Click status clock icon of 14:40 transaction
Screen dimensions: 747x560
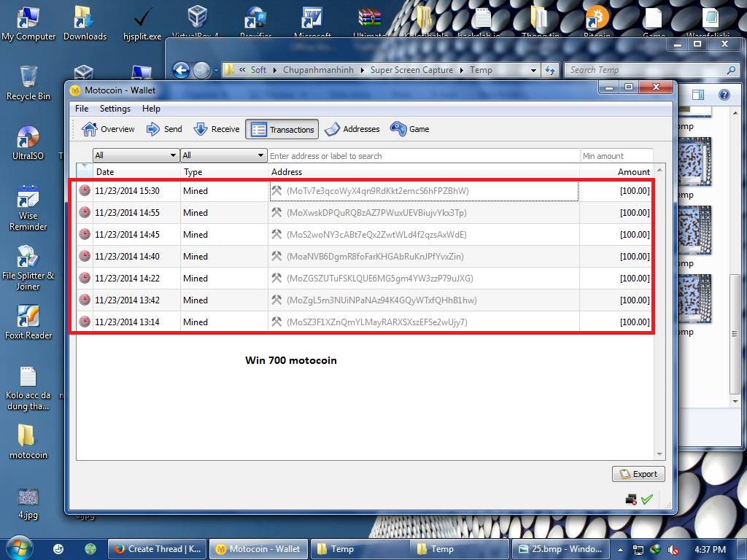85,256
